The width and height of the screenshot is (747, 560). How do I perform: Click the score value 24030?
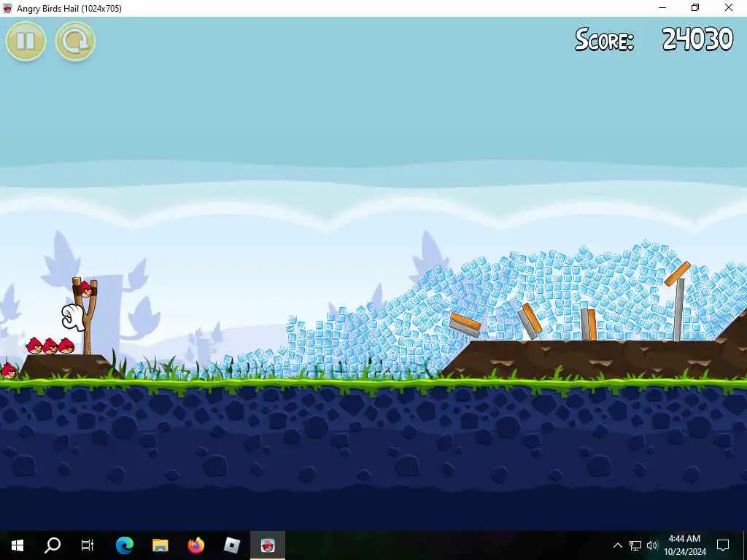[x=697, y=39]
